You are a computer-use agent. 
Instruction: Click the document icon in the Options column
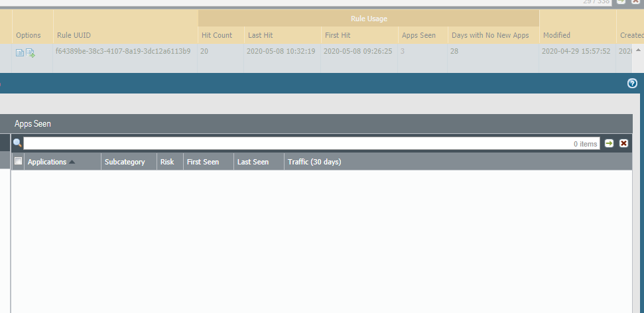pos(20,52)
